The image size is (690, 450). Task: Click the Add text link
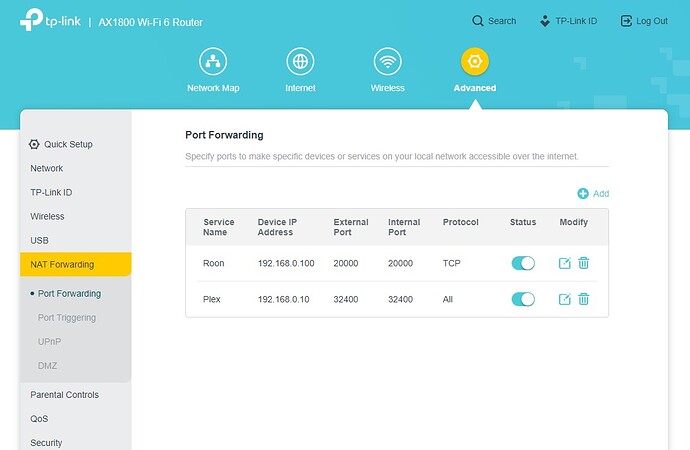click(x=601, y=194)
